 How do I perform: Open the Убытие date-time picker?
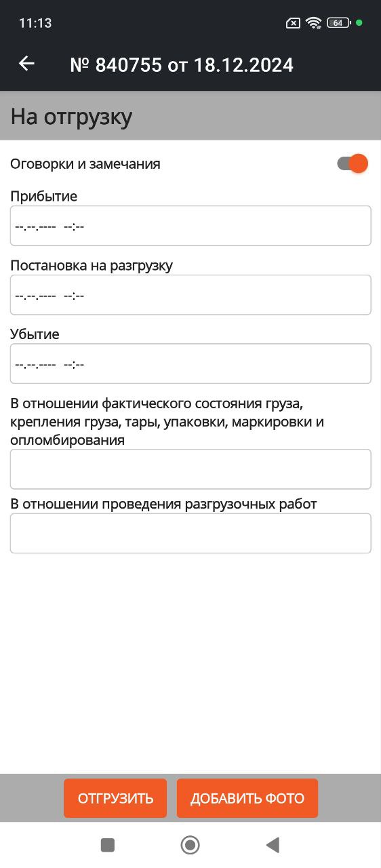(190, 364)
